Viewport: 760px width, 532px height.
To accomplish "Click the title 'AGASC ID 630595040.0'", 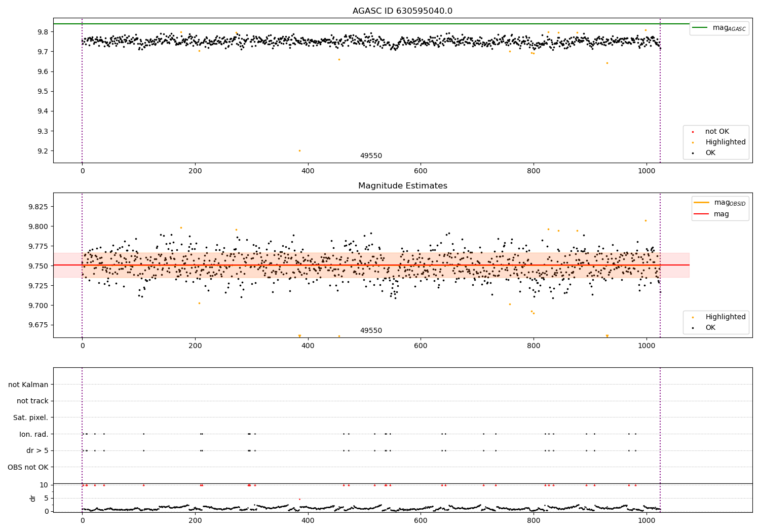I will 402,11.
